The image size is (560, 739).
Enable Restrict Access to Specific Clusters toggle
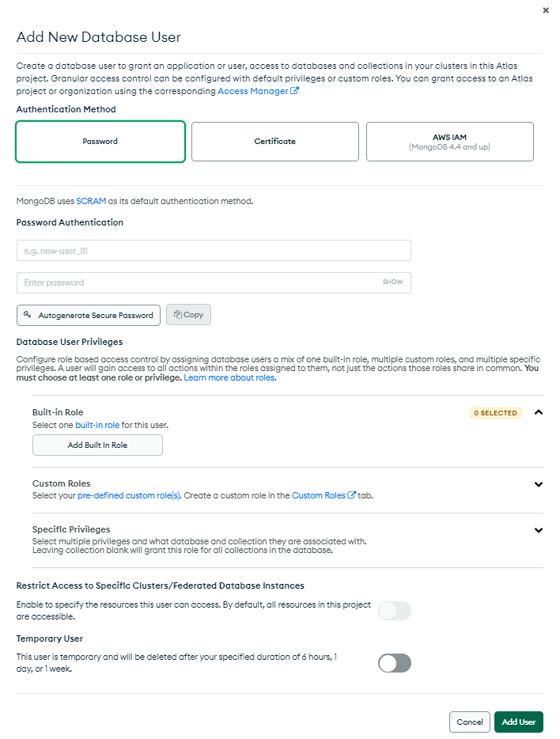(x=395, y=611)
